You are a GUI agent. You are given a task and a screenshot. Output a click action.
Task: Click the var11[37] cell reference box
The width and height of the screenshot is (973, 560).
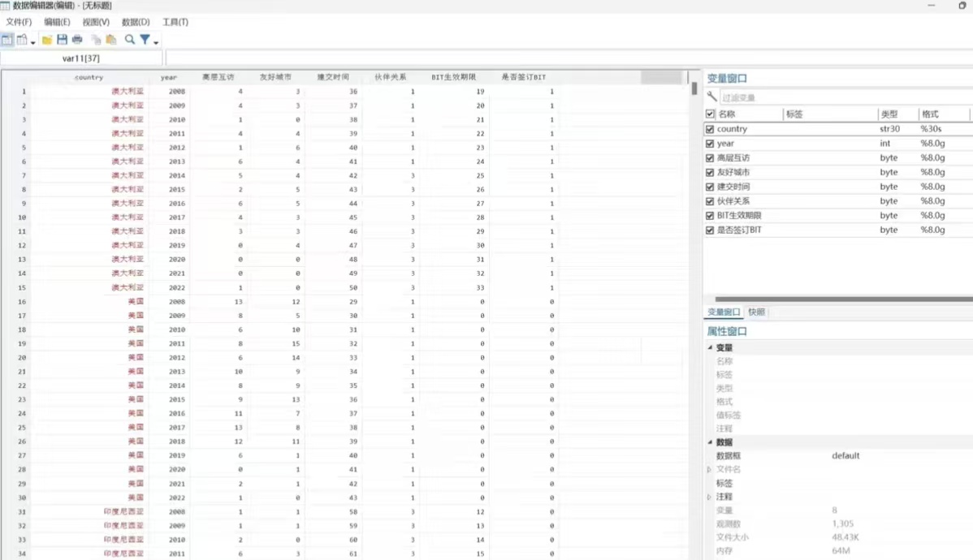[81, 58]
